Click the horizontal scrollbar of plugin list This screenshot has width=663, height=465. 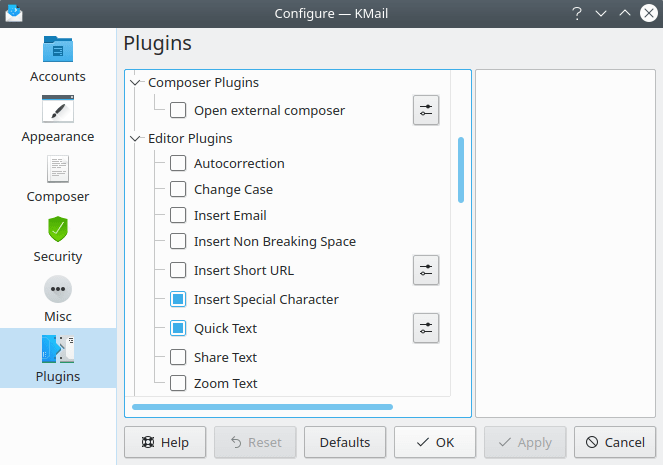262,407
